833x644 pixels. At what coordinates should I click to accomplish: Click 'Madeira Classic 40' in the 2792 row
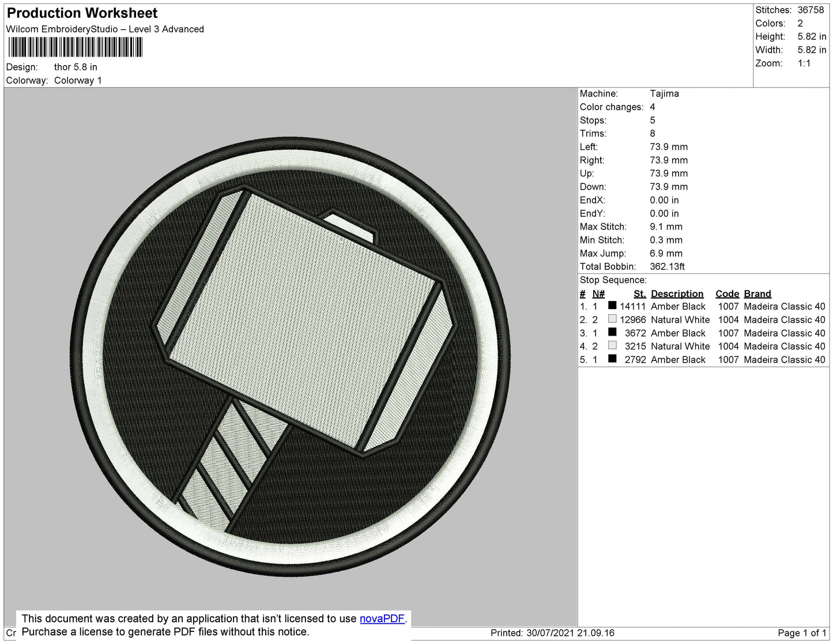pos(785,360)
